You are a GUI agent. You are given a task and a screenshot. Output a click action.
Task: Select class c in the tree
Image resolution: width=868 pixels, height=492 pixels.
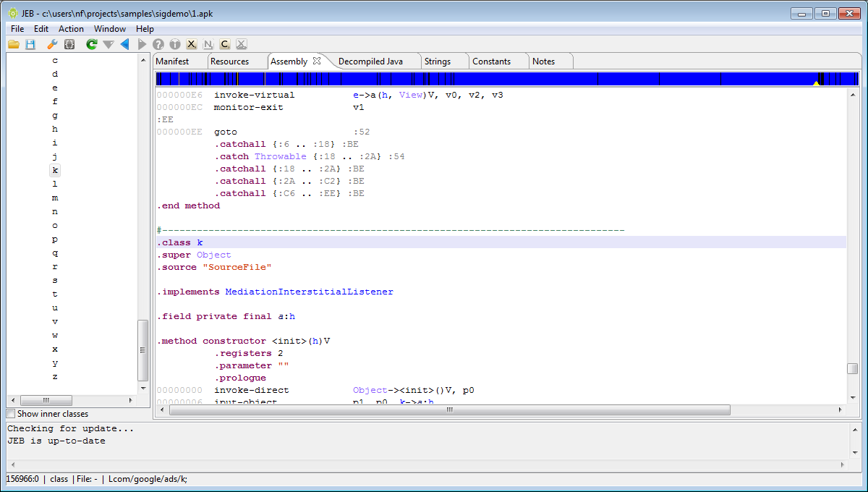click(55, 61)
